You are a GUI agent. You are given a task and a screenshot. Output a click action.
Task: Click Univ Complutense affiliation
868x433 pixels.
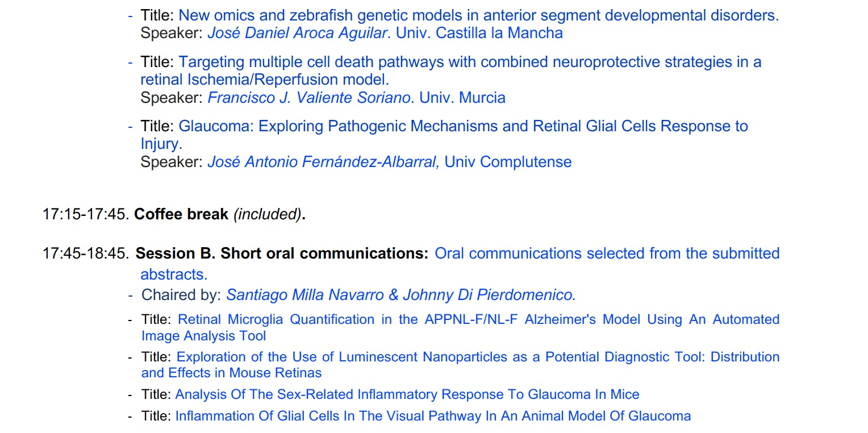[x=508, y=162]
